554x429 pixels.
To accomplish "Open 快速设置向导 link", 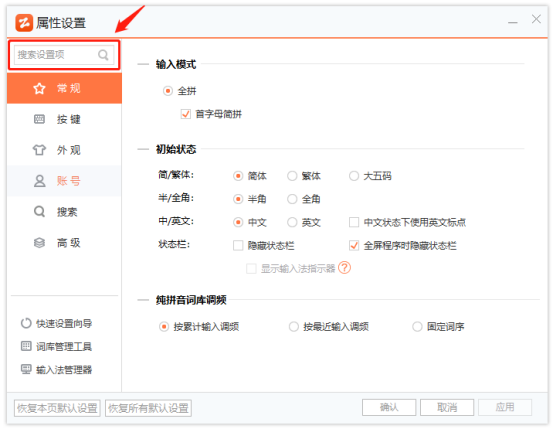I will (x=64, y=323).
